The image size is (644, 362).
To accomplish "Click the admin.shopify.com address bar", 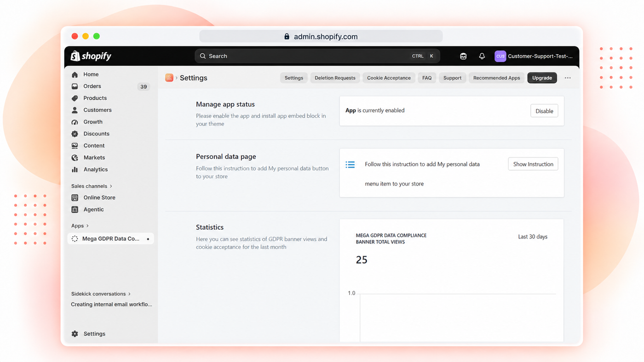I will (x=321, y=36).
